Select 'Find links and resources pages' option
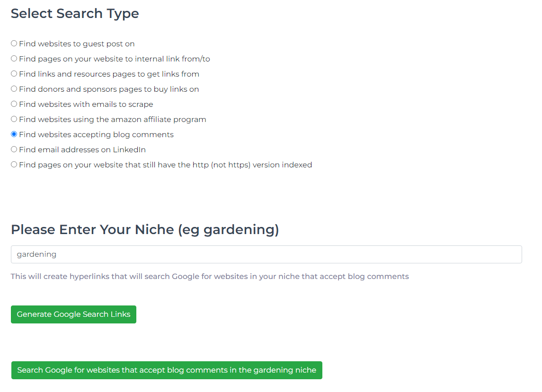The width and height of the screenshot is (542, 392). [x=14, y=74]
